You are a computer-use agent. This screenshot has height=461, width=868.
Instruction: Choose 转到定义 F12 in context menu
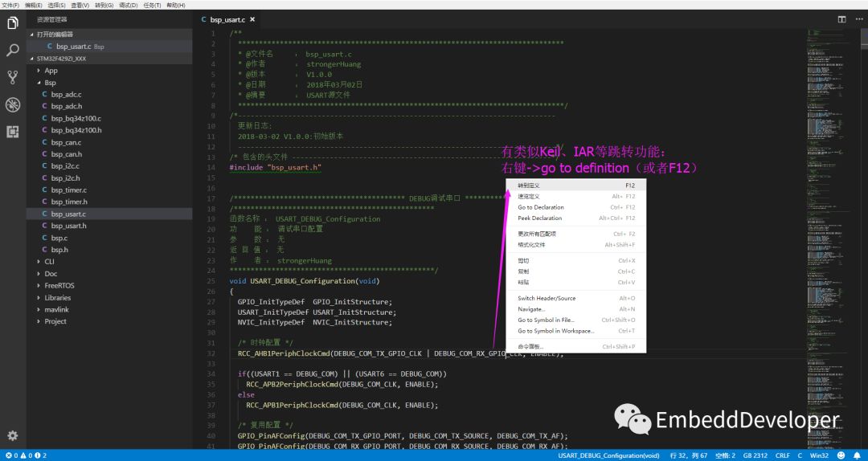[x=575, y=186]
